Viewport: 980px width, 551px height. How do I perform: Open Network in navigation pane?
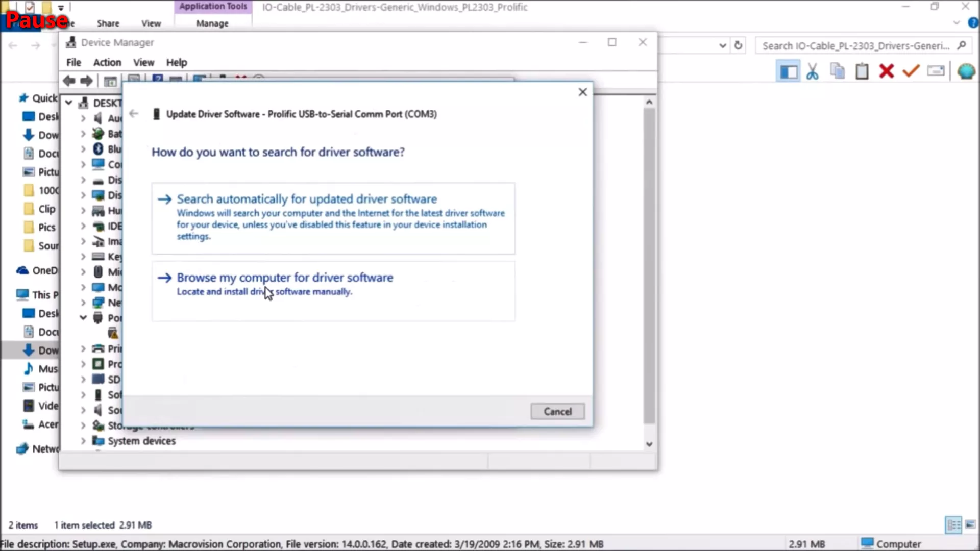click(37, 449)
